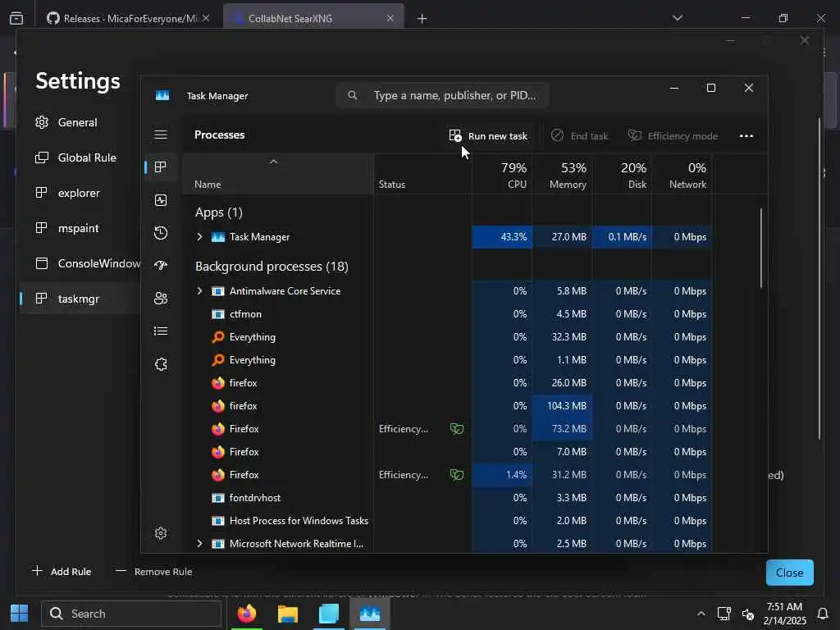
Task: Open the Performance page in Task Manager
Action: [x=161, y=200]
